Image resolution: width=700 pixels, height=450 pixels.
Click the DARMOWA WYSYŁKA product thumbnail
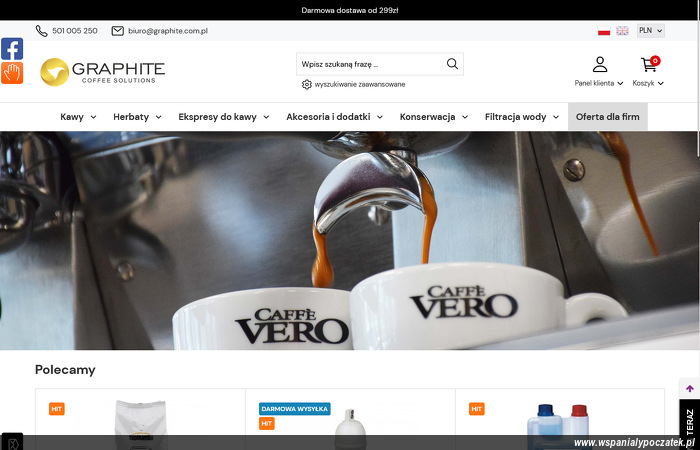pyautogui.click(x=350, y=428)
